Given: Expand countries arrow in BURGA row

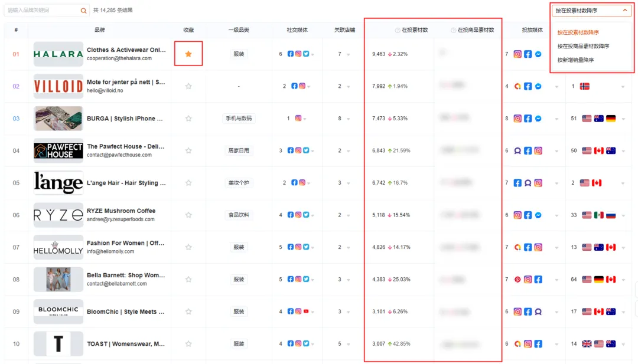Looking at the screenshot, I should [x=623, y=119].
